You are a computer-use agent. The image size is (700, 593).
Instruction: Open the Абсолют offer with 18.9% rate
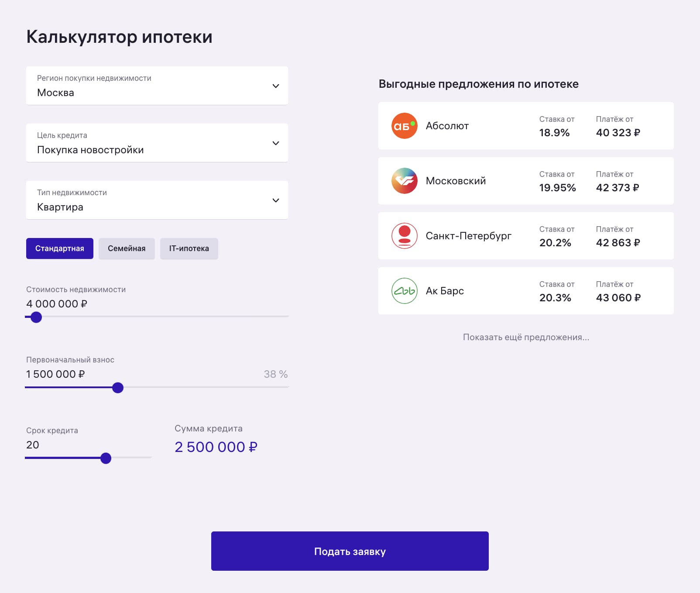(x=526, y=126)
